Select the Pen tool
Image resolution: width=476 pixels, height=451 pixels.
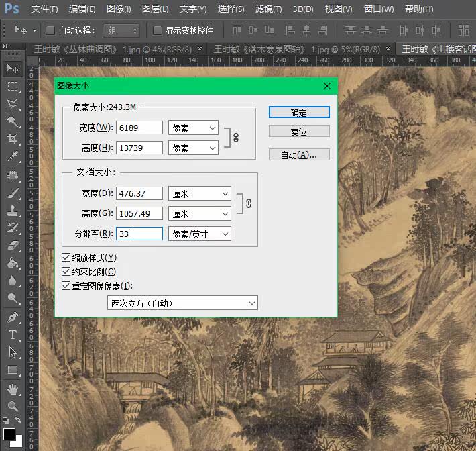[x=13, y=317]
